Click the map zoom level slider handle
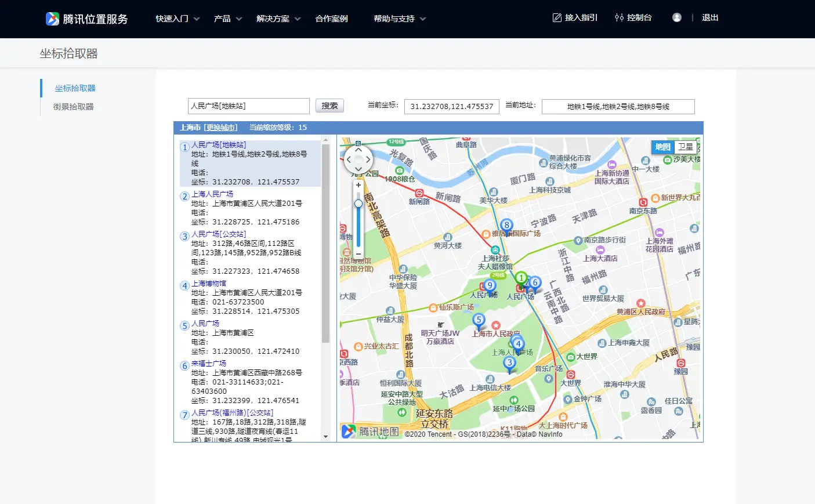Image resolution: width=815 pixels, height=504 pixels. [x=358, y=204]
